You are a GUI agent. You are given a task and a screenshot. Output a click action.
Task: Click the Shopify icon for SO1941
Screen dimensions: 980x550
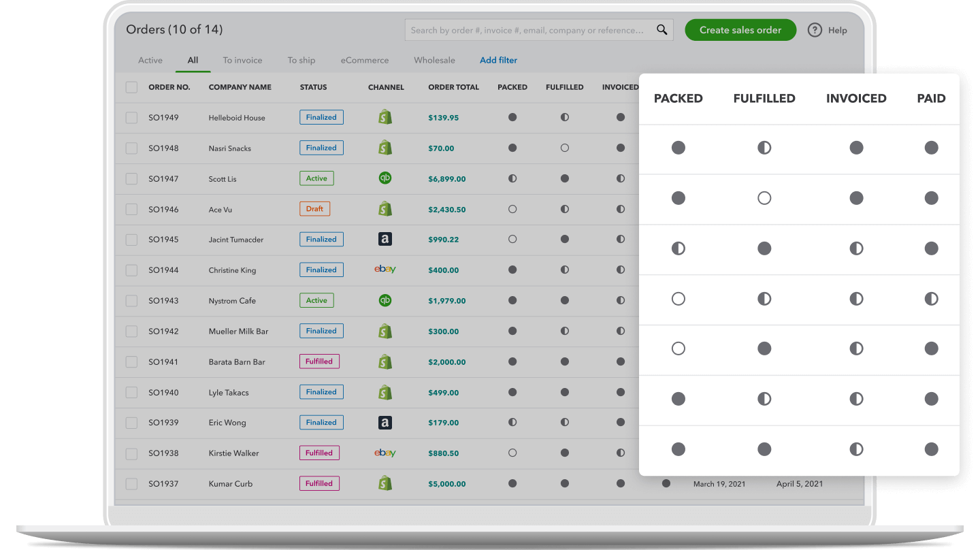pos(385,361)
